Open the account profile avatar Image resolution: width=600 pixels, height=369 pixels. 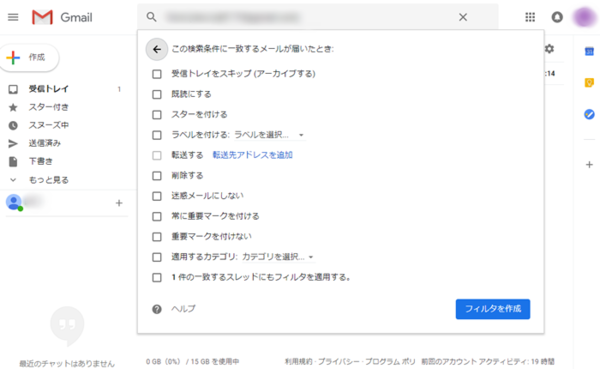click(x=585, y=17)
